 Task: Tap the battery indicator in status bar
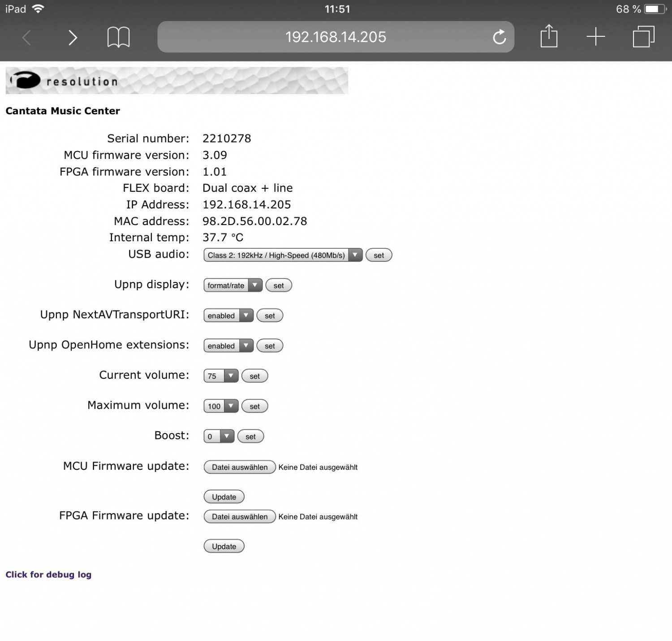(655, 9)
